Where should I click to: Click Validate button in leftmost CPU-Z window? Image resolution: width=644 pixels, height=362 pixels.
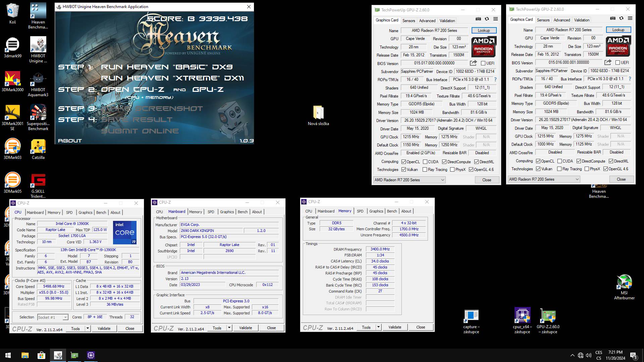(x=104, y=328)
